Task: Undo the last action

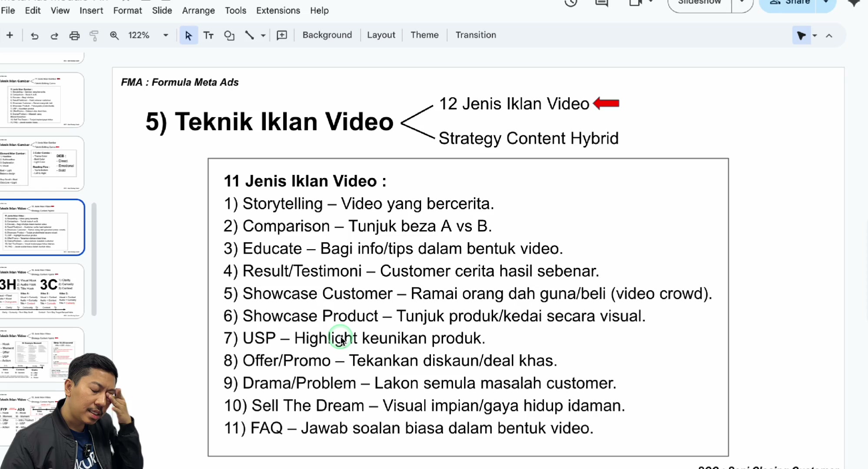Action: pos(34,36)
